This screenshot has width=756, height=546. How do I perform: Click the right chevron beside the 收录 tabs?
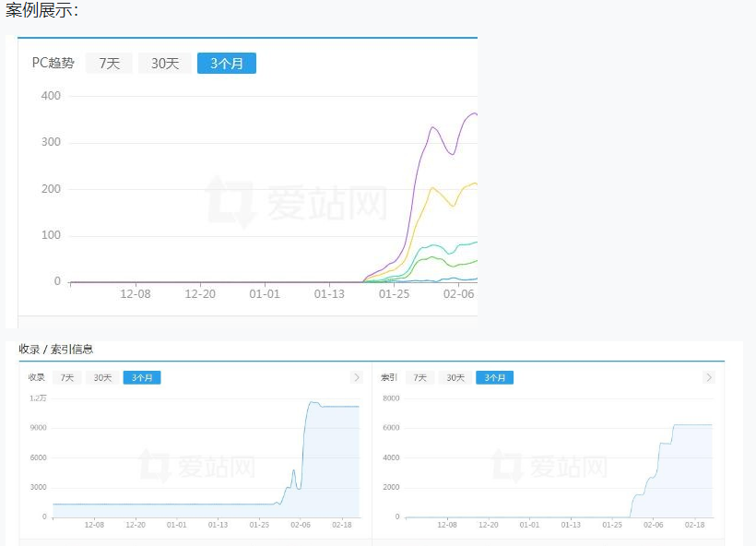(x=357, y=377)
